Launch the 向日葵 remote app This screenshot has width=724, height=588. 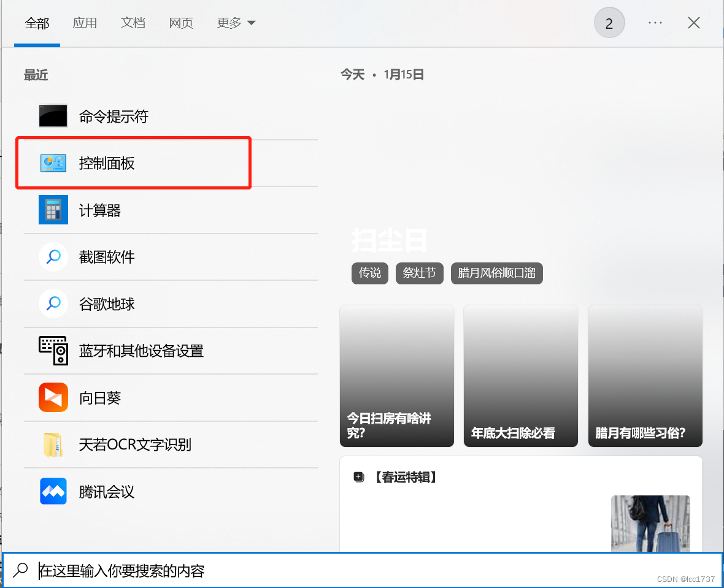tap(98, 397)
